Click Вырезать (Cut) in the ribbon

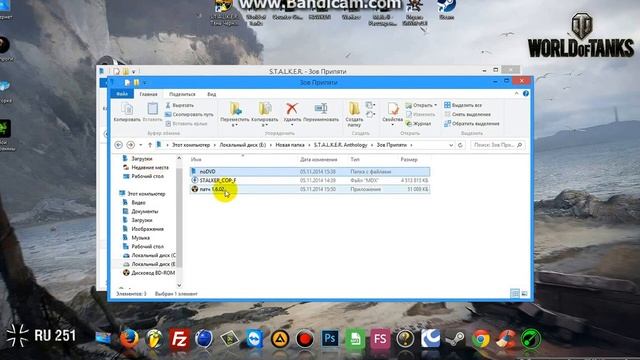point(180,105)
